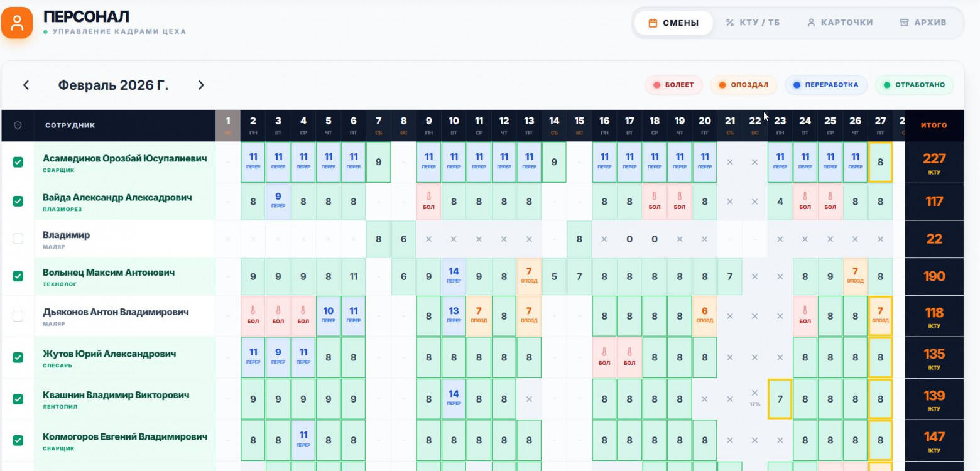The image size is (980, 471).
Task: Tick the checkbox for Дьяконов Антон Владимирович
Action: tap(18, 316)
